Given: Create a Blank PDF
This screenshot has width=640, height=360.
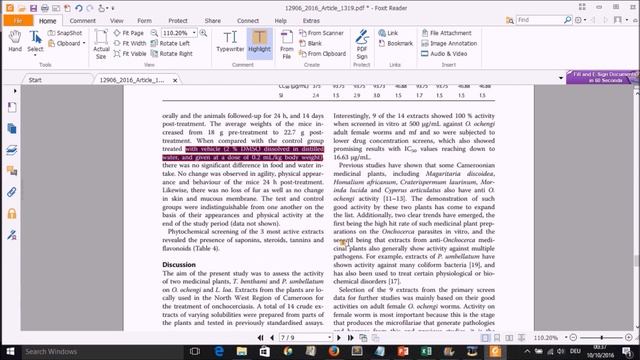Looking at the screenshot, I should (x=311, y=43).
